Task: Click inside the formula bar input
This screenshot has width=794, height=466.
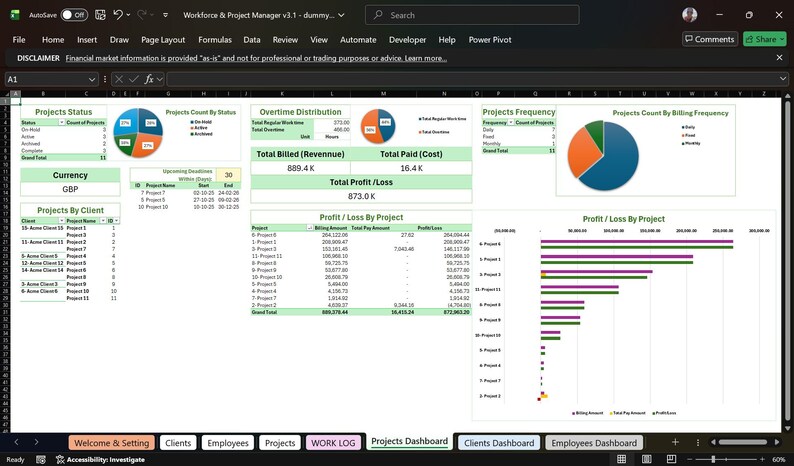Action: (472, 79)
